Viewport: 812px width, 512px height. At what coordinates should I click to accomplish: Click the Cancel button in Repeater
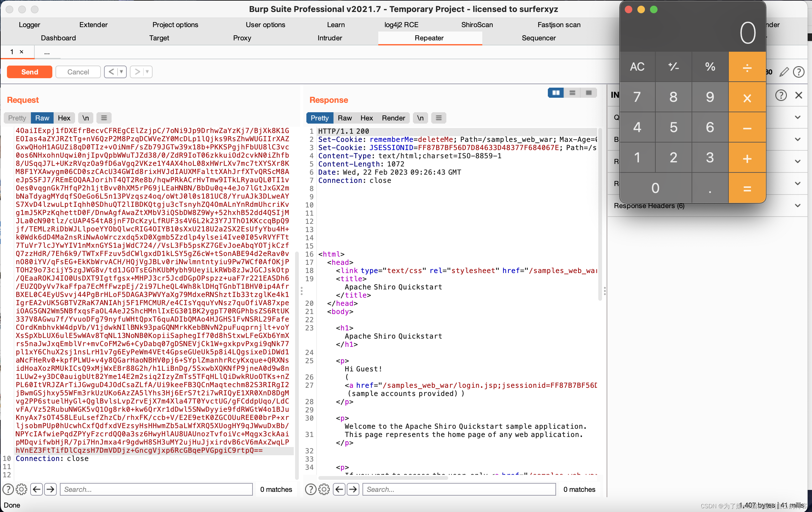click(78, 71)
